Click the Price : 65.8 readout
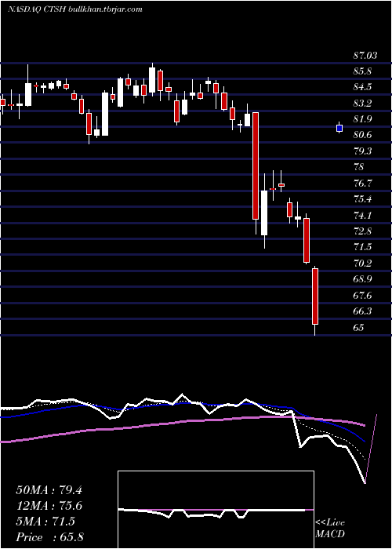The image size is (392, 549). coord(49,537)
